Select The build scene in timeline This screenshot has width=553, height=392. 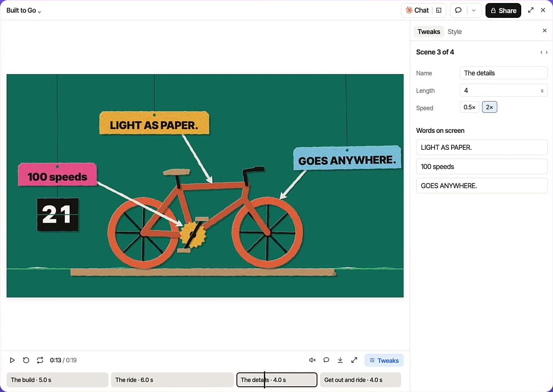(57, 380)
